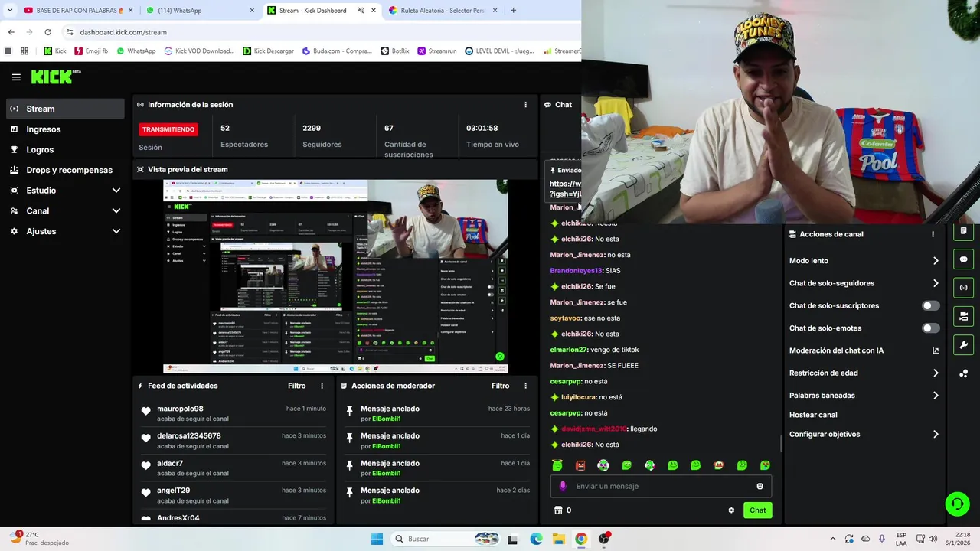Open Palabras baneadas options arrow
The image size is (980, 551).
click(936, 396)
